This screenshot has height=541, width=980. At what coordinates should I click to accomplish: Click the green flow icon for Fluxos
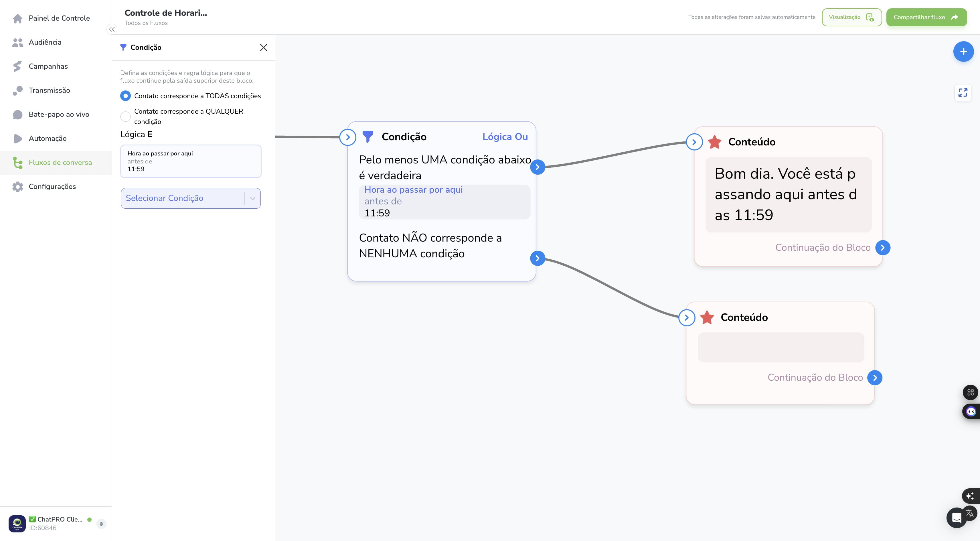17,163
